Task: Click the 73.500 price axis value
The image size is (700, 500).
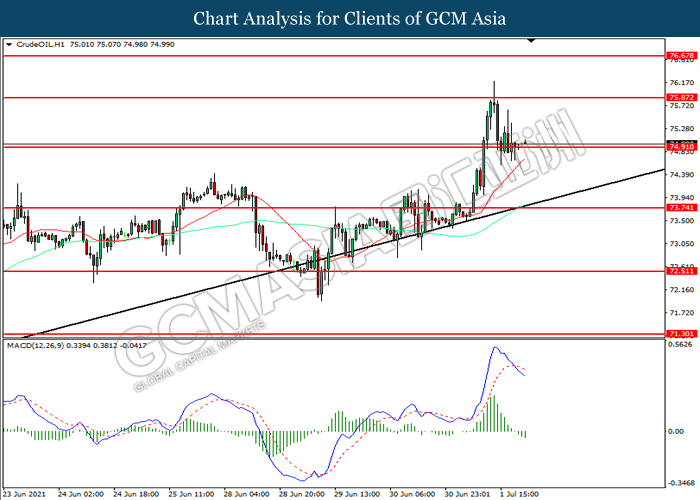Action: pos(682,221)
